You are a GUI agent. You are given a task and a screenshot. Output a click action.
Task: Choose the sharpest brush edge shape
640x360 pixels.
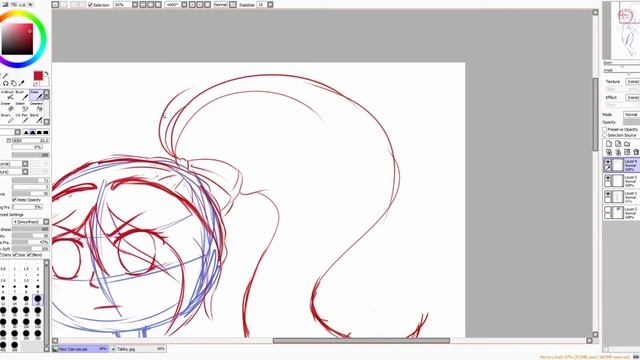pos(26,132)
